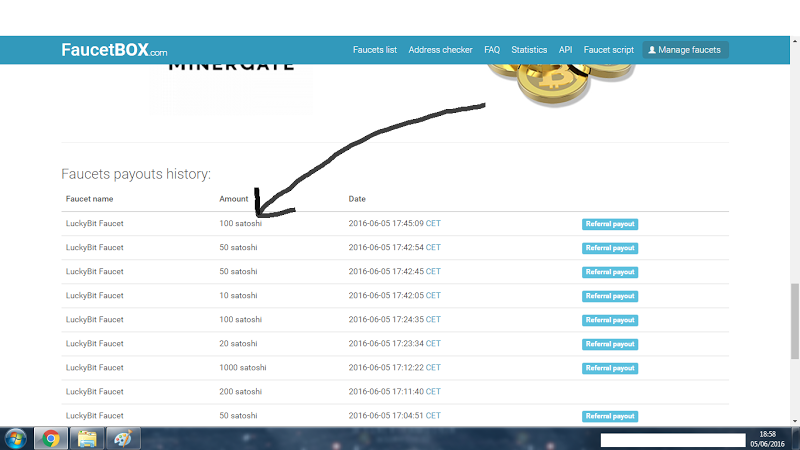This screenshot has width=800, height=450.
Task: Open the Windows Start menu
Action: (16, 438)
